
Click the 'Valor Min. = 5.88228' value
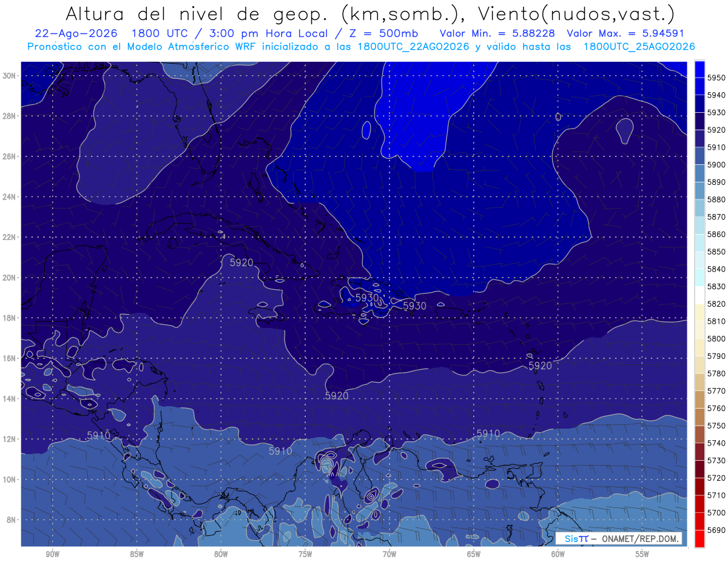coord(497,34)
